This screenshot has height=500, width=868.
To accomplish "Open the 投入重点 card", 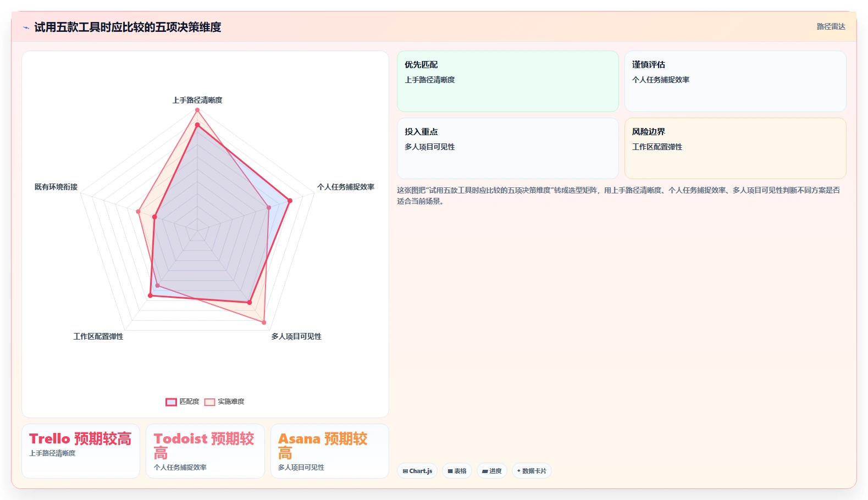I will click(x=508, y=148).
